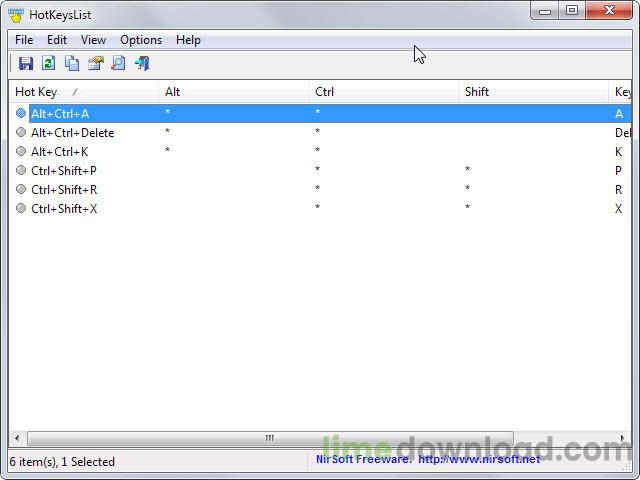This screenshot has height=480, width=640.
Task: Select the Alt+Ctrl+K row
Action: coord(320,151)
